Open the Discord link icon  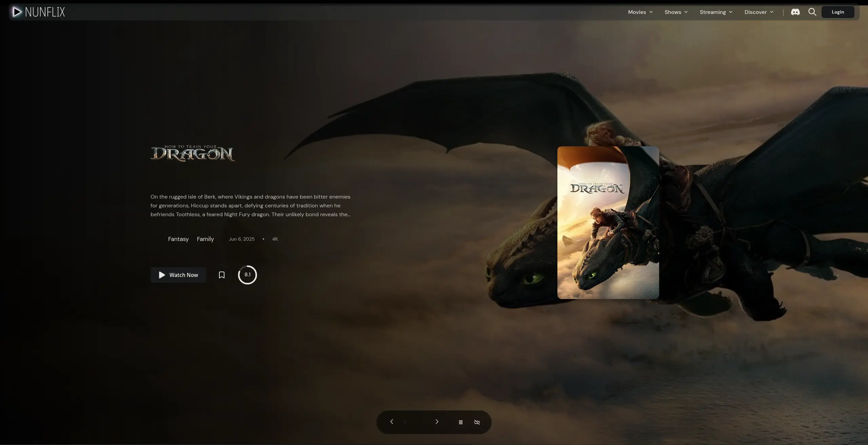click(x=795, y=12)
